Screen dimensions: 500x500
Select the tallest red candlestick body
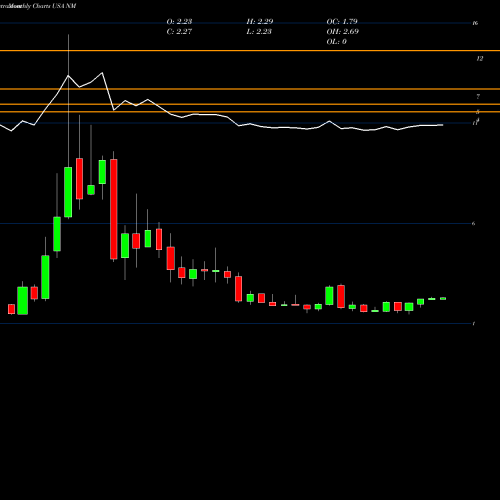[x=114, y=209]
